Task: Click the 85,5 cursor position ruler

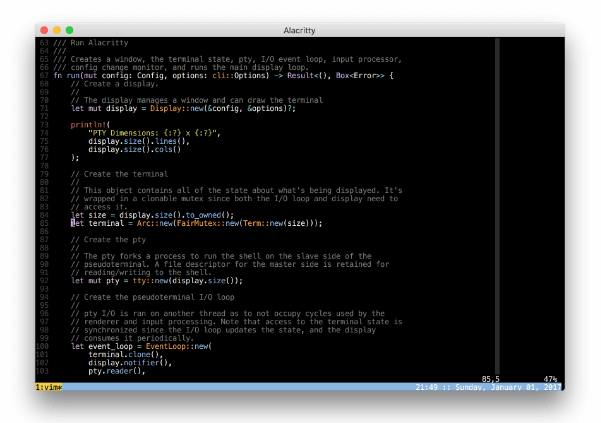Action: (x=490, y=378)
